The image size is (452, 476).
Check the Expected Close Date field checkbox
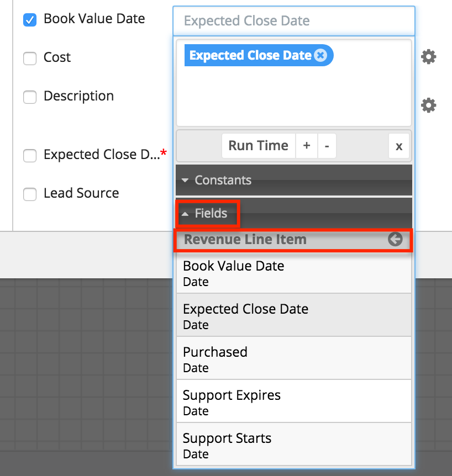tap(30, 156)
